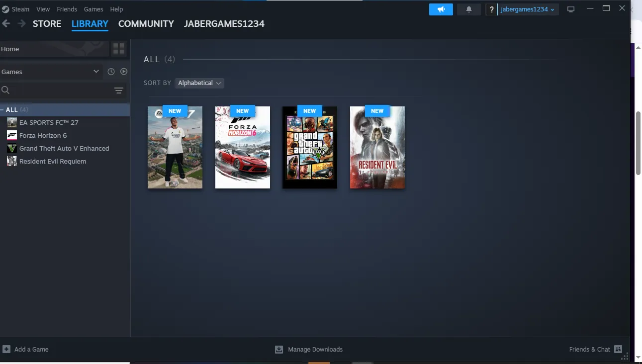
Task: Open the Resident Evil cover art
Action: pos(377,147)
